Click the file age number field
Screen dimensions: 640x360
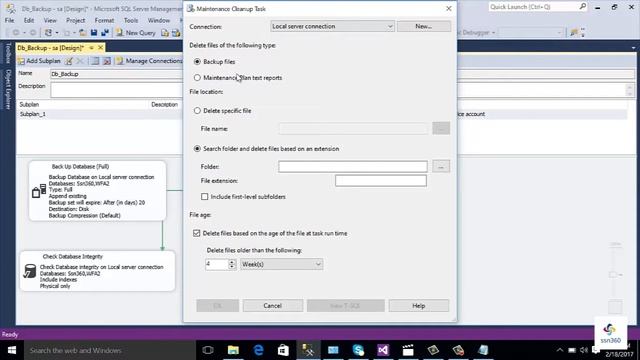pyautogui.click(x=217, y=264)
